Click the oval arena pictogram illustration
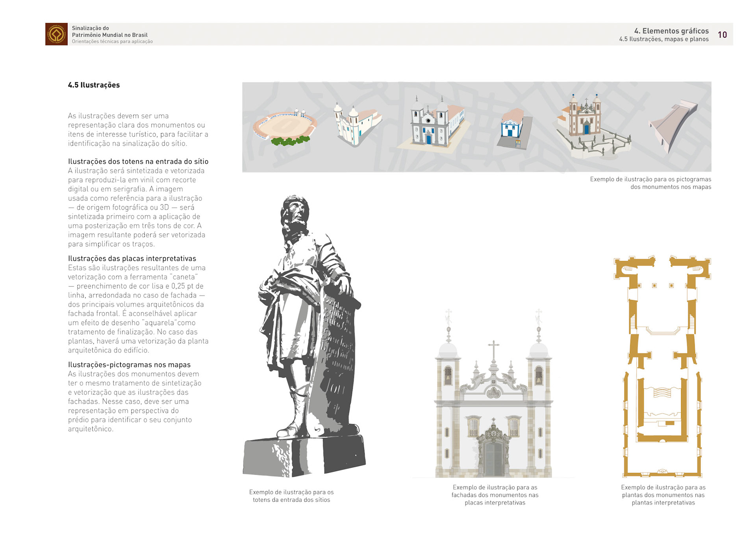Viewport: 756px width, 535px height. [285, 127]
